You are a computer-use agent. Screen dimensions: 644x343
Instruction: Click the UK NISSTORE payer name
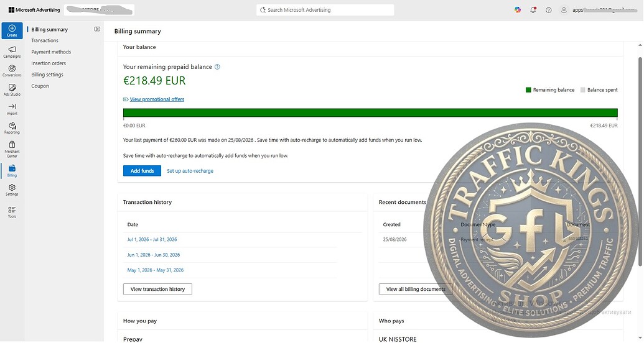398,339
